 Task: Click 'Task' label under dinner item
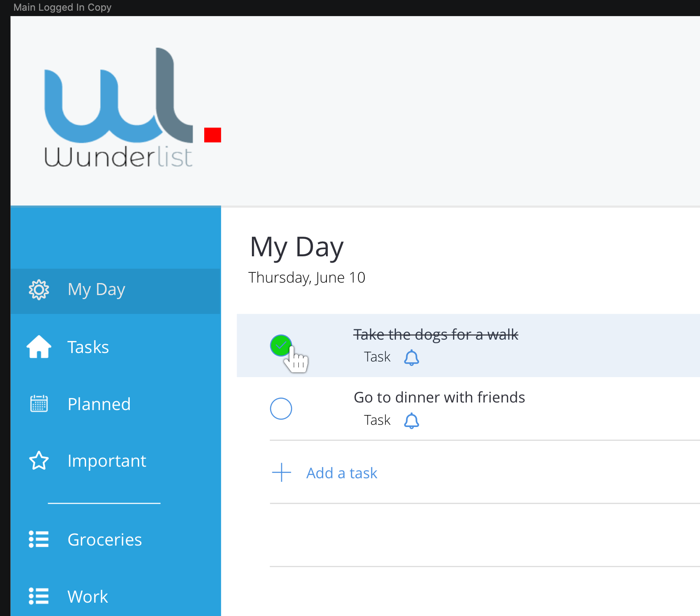click(x=377, y=420)
